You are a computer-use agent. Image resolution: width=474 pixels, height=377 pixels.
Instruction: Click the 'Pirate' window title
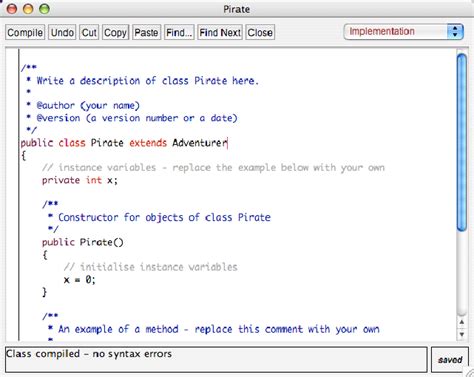[x=236, y=9]
